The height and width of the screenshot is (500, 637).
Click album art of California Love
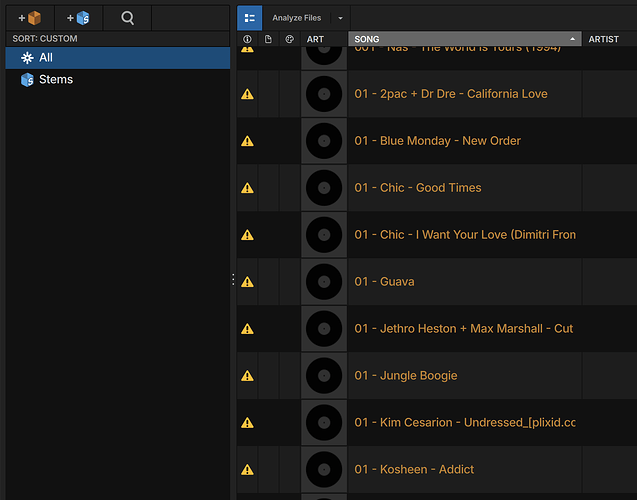324,94
